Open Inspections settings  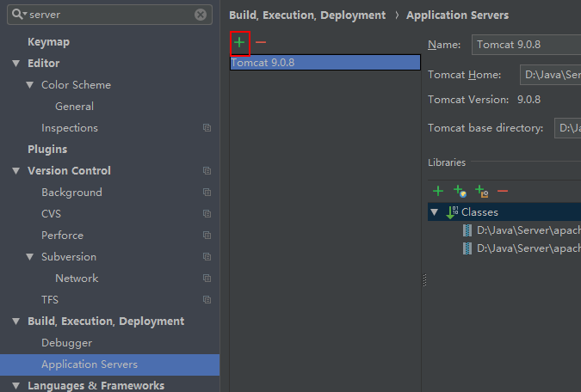[x=70, y=128]
